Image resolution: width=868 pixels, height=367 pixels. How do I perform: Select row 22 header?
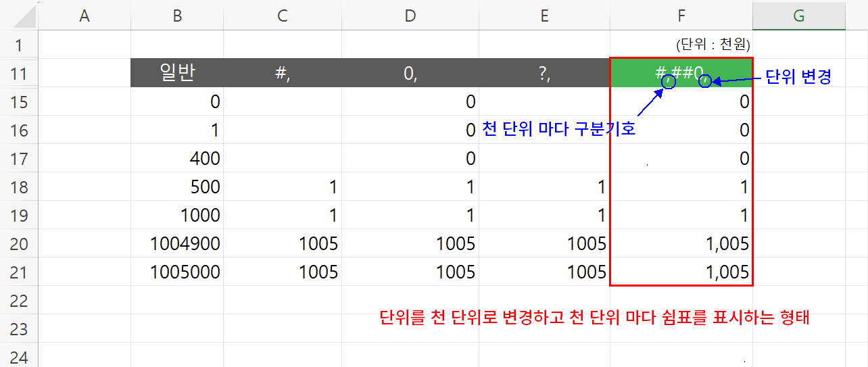19,300
